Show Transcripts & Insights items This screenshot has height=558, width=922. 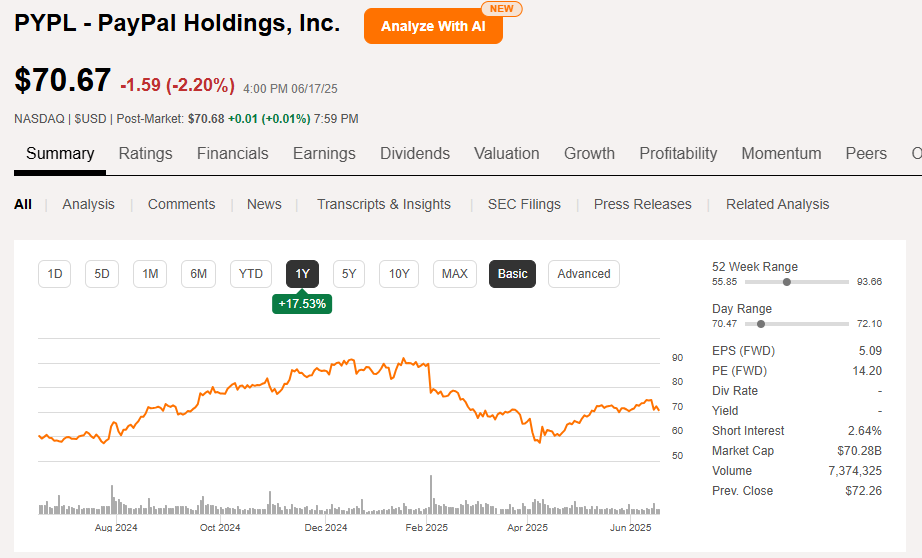tap(384, 204)
